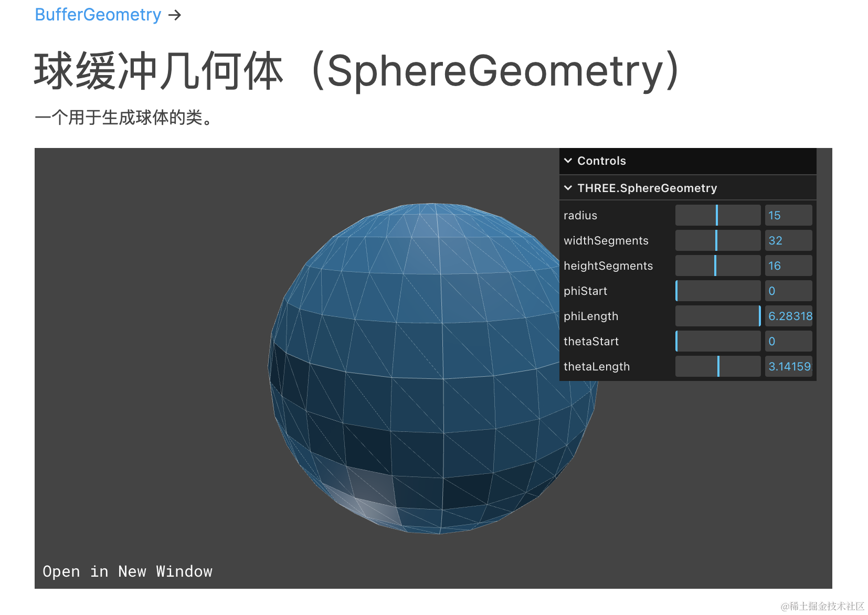Focus the thetaLength value field 3.14159
The height and width of the screenshot is (615, 868).
click(x=788, y=366)
